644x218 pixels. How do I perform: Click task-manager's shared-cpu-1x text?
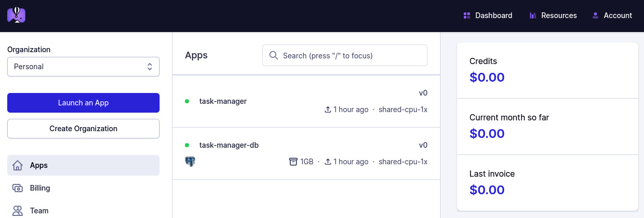coord(403,110)
